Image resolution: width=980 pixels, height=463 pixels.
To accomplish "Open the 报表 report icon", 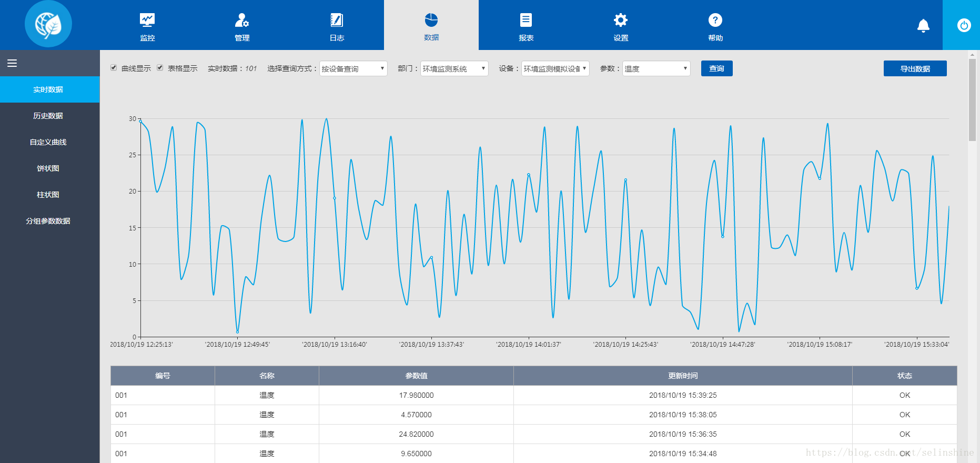I will 526,20.
